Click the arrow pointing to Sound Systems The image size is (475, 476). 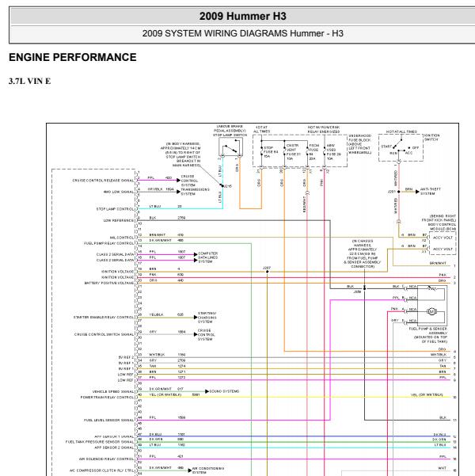tap(207, 391)
